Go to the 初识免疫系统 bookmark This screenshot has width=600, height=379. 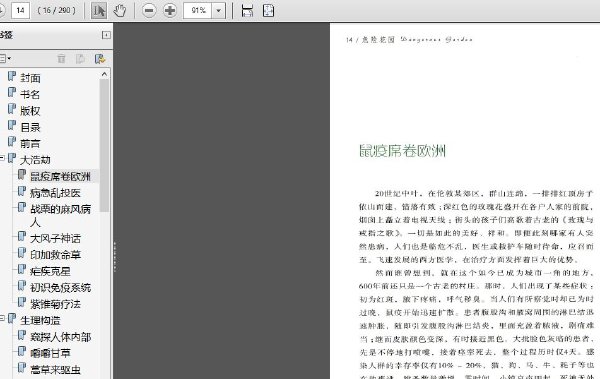coord(60,288)
